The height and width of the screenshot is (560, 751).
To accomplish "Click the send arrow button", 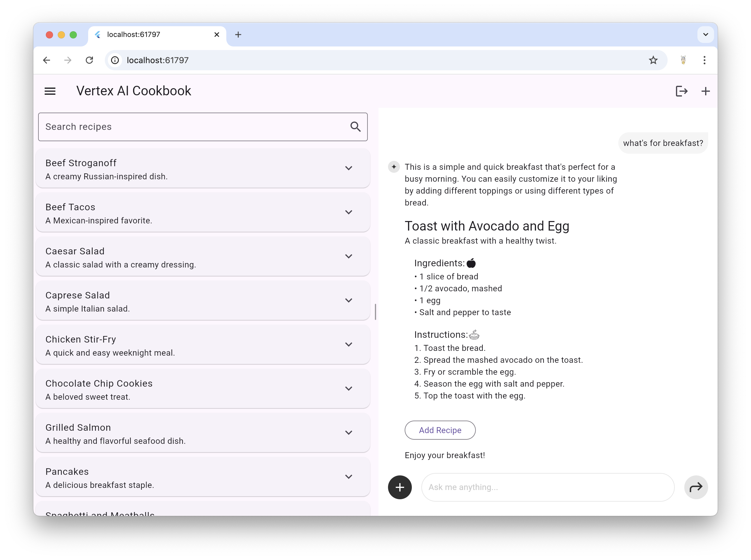I will click(x=696, y=487).
